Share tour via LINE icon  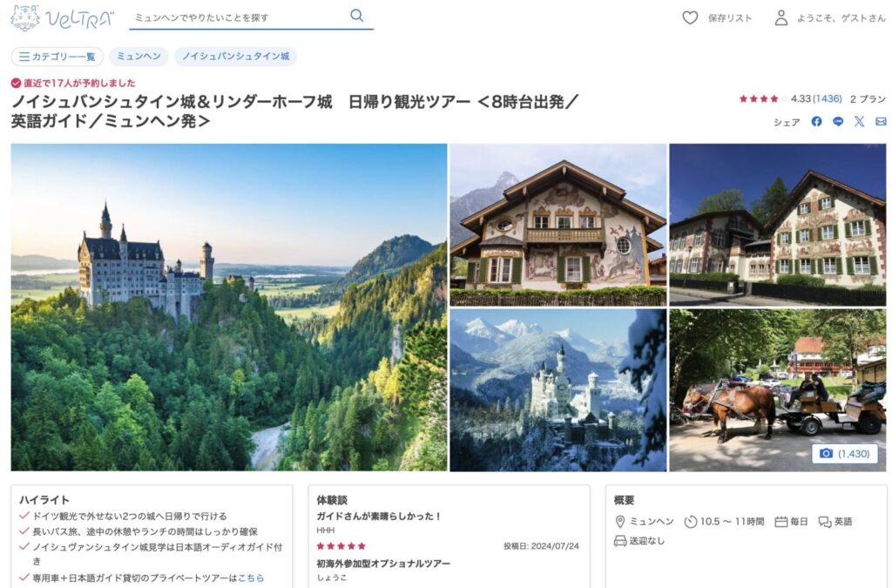pyautogui.click(x=838, y=122)
